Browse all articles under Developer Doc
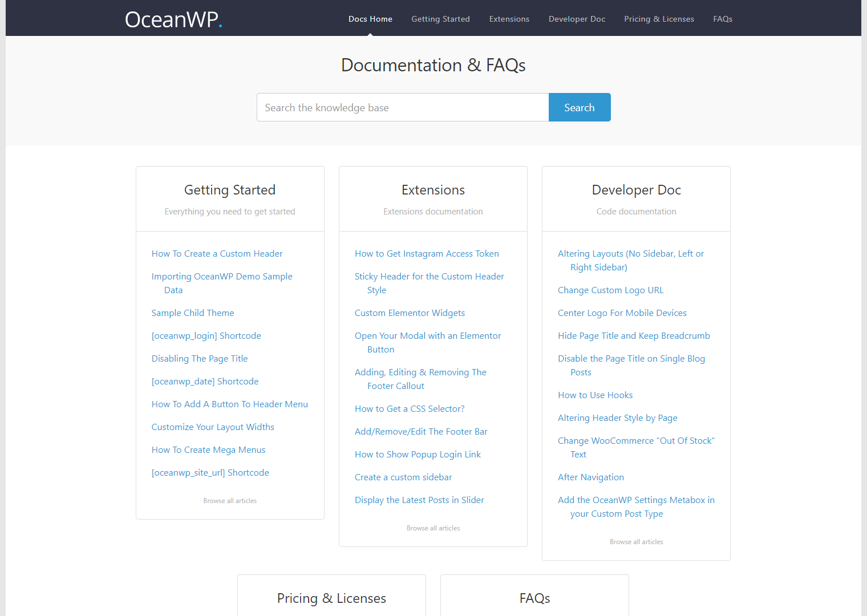This screenshot has width=867, height=616. 636,542
